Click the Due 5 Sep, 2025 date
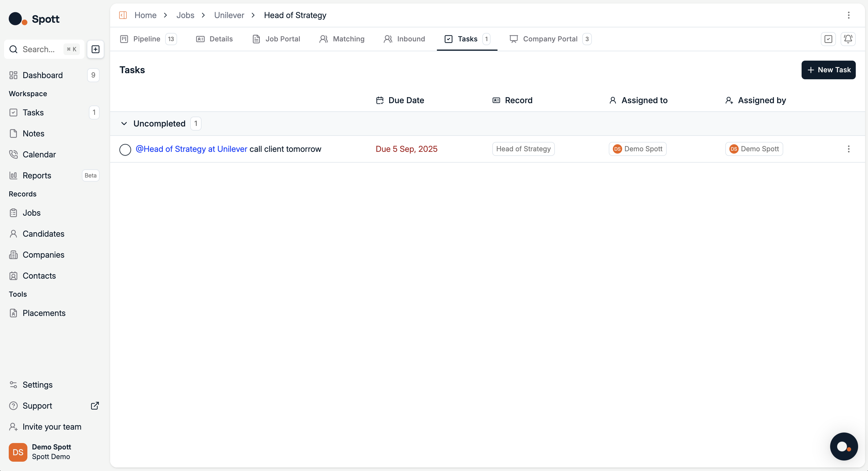The width and height of the screenshot is (868, 471). (406, 149)
